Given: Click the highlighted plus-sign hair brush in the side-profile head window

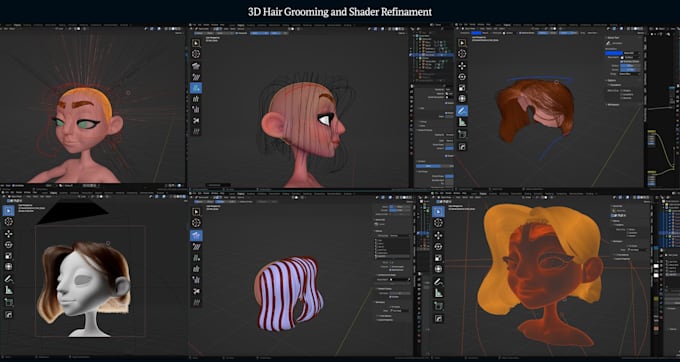Looking at the screenshot, I should pyautogui.click(x=196, y=88).
